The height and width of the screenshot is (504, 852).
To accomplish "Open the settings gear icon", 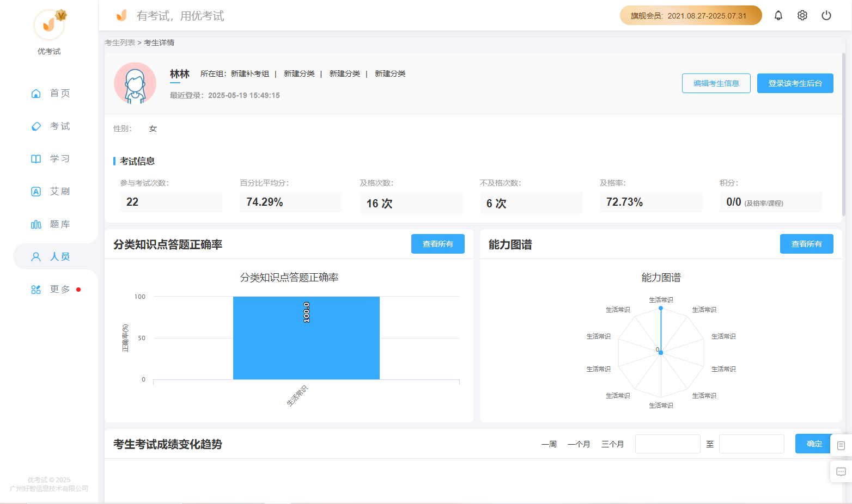I will [x=802, y=15].
